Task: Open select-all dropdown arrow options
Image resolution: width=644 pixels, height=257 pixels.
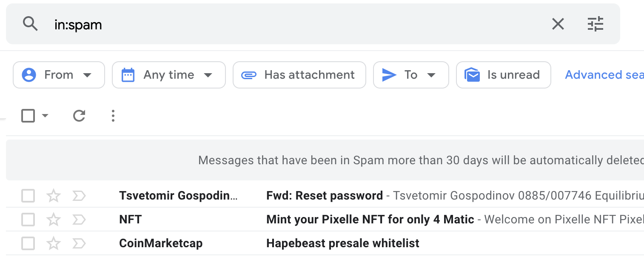Action: 45,115
